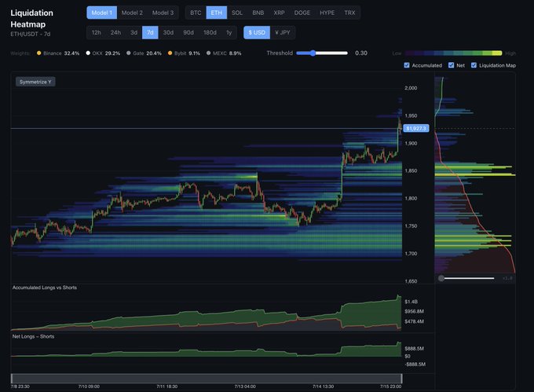Click the Binance 32.4% weight text
Image resolution: width=534 pixels, height=392 pixels.
tap(61, 53)
